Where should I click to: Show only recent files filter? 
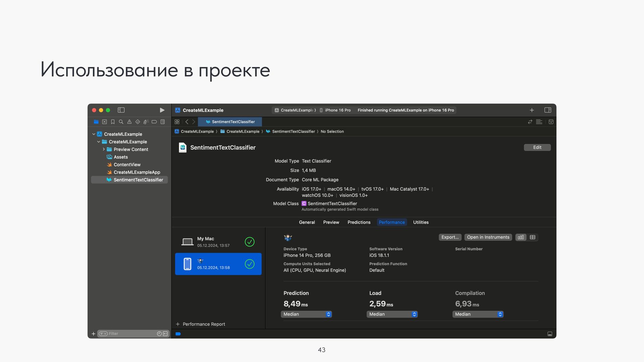(159, 334)
